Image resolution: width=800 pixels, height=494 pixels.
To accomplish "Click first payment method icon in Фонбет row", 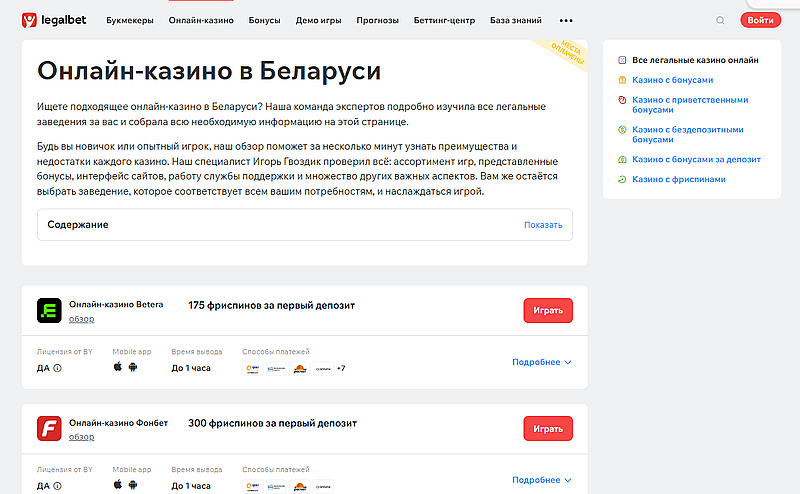I will click(253, 486).
